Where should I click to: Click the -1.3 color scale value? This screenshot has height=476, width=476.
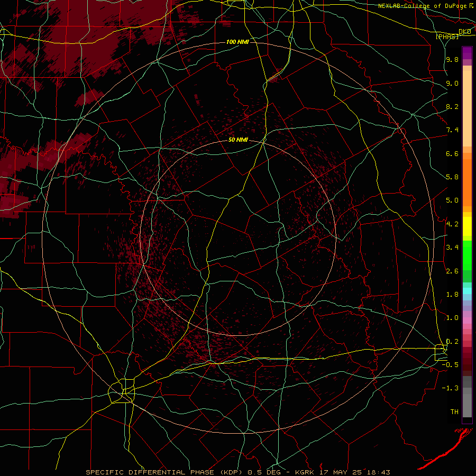[450, 388]
